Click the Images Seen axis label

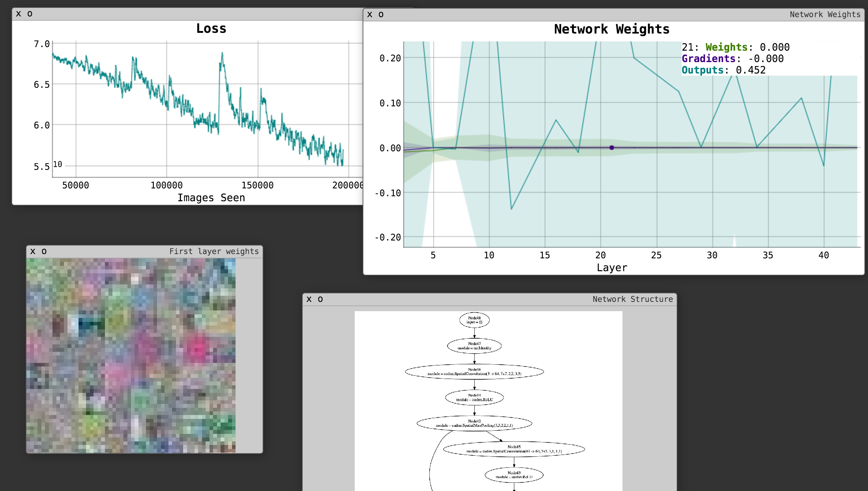coord(211,198)
